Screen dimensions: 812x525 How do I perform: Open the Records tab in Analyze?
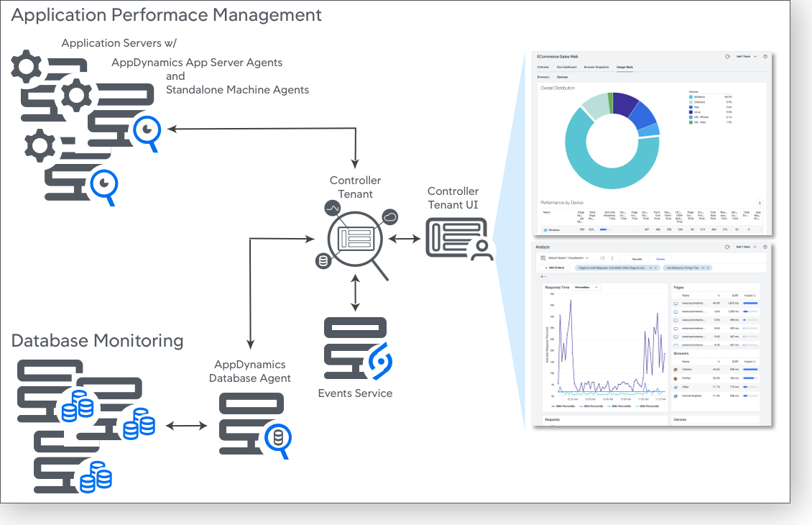(x=637, y=259)
